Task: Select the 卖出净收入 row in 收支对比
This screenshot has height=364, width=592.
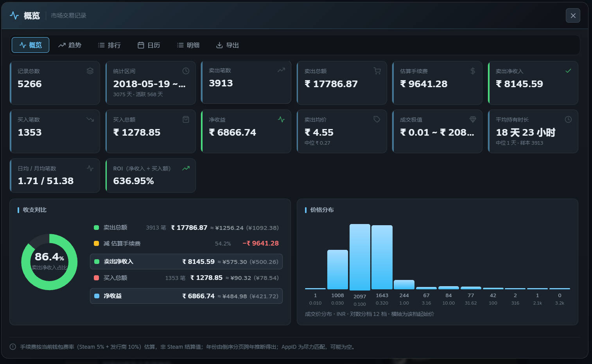Action: [x=186, y=262]
